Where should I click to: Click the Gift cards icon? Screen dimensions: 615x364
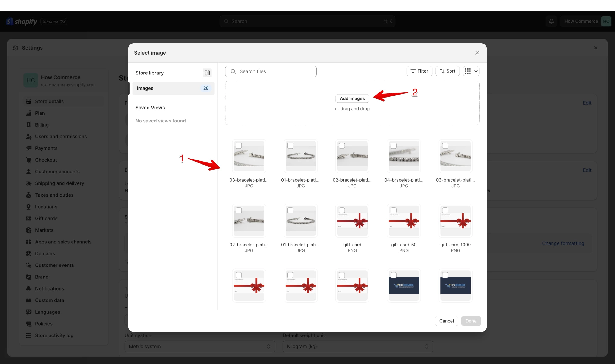pos(28,218)
